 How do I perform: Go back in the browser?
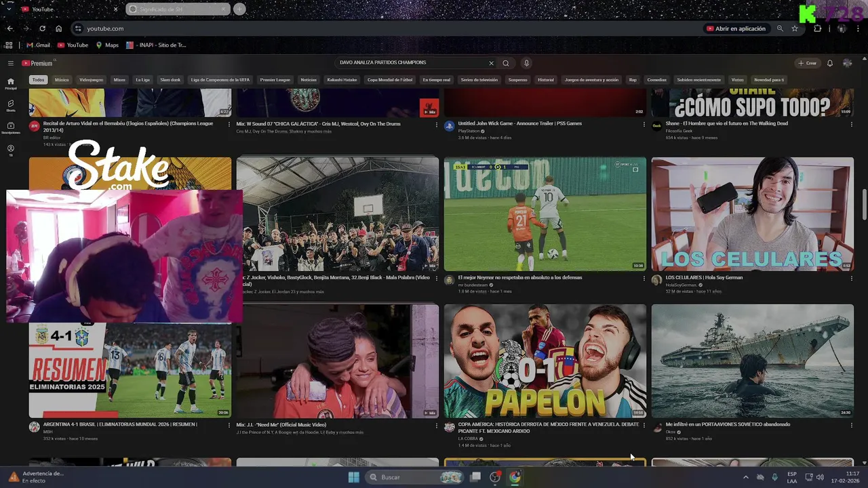point(9,28)
